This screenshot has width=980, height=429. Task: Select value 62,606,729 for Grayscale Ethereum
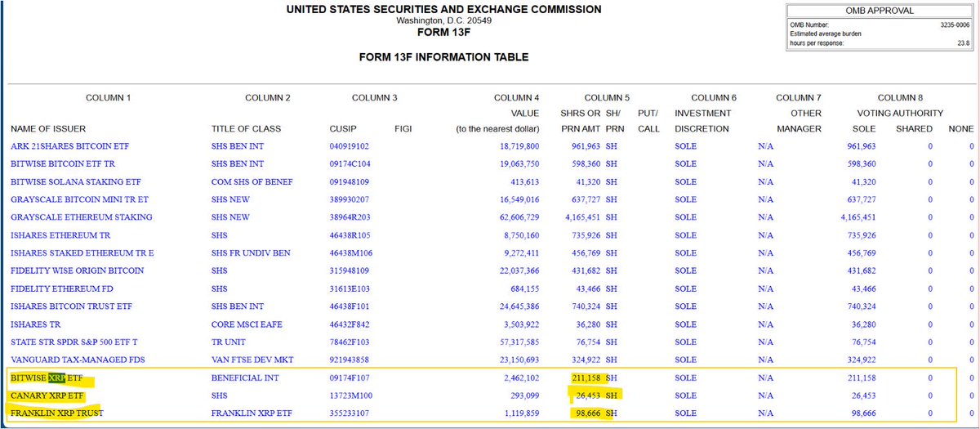click(x=519, y=217)
